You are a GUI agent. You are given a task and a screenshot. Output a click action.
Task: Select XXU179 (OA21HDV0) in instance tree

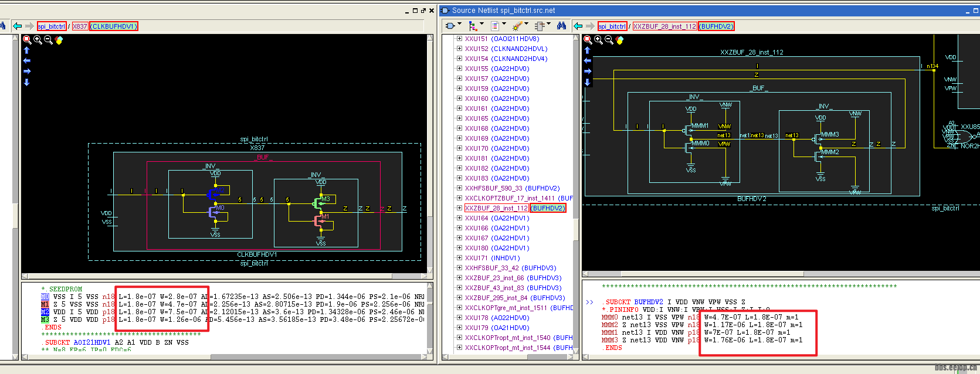[497, 328]
